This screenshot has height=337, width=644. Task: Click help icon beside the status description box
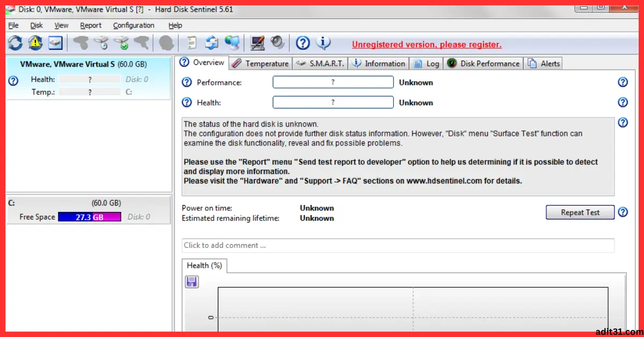coord(623,122)
